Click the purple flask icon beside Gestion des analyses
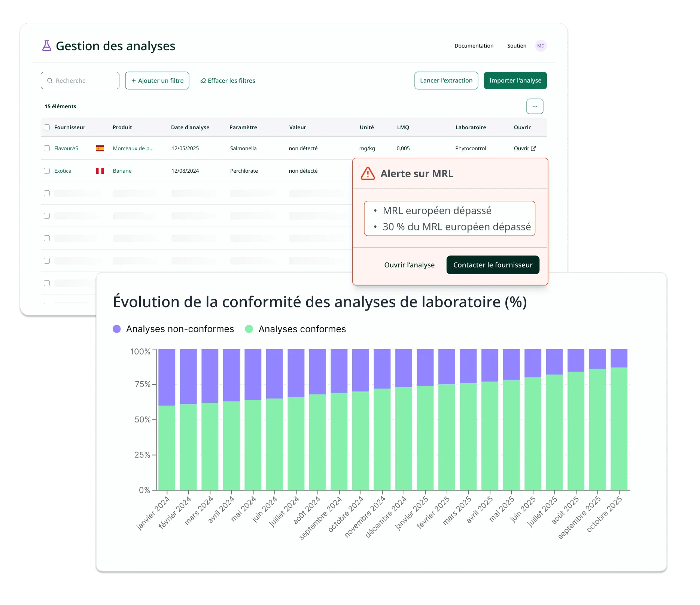This screenshot has height=605, width=700. click(47, 46)
